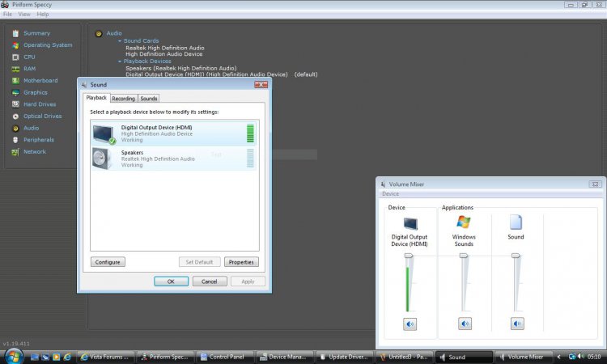Click Properties button in Sound dialog

point(241,262)
